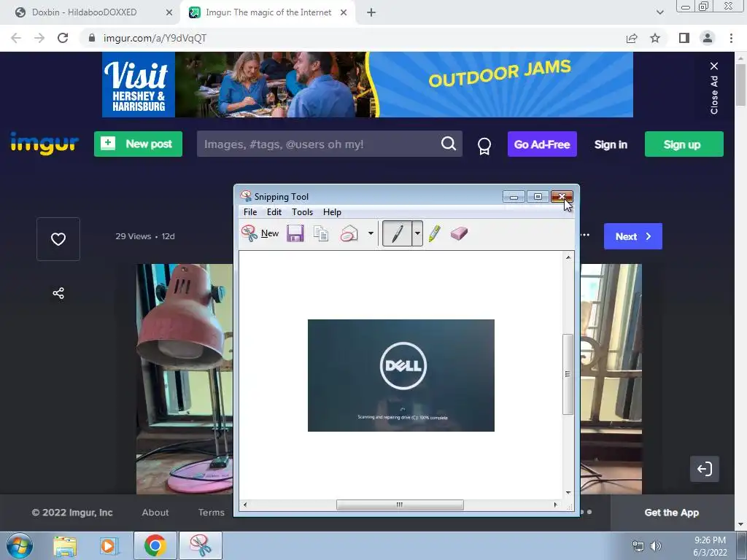Close the Doxbin tab
Screen dimensions: 747x560
pyautogui.click(x=169, y=12)
